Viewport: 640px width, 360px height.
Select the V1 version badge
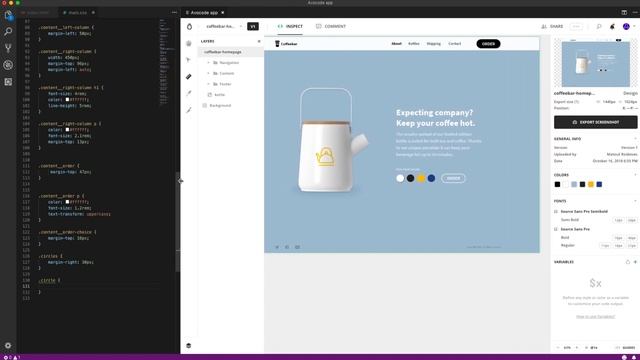[x=253, y=27]
